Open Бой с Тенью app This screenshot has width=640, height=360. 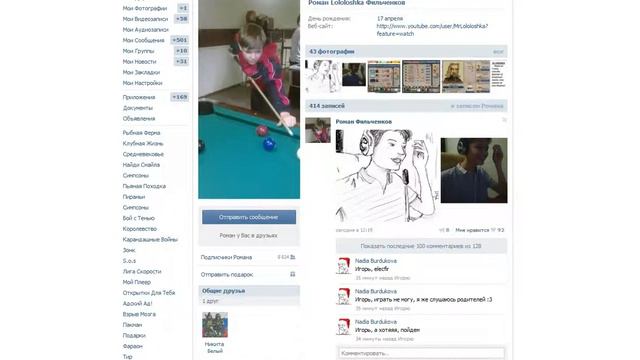pos(139,218)
